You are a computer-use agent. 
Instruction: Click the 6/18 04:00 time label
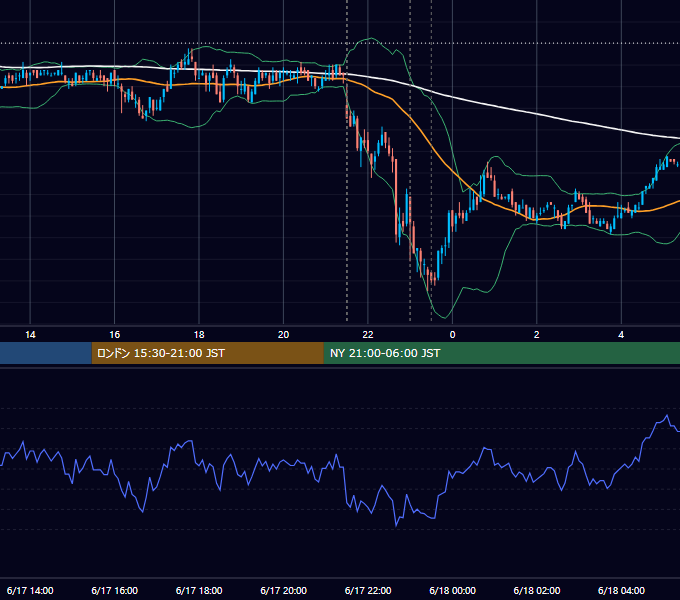tap(621, 590)
